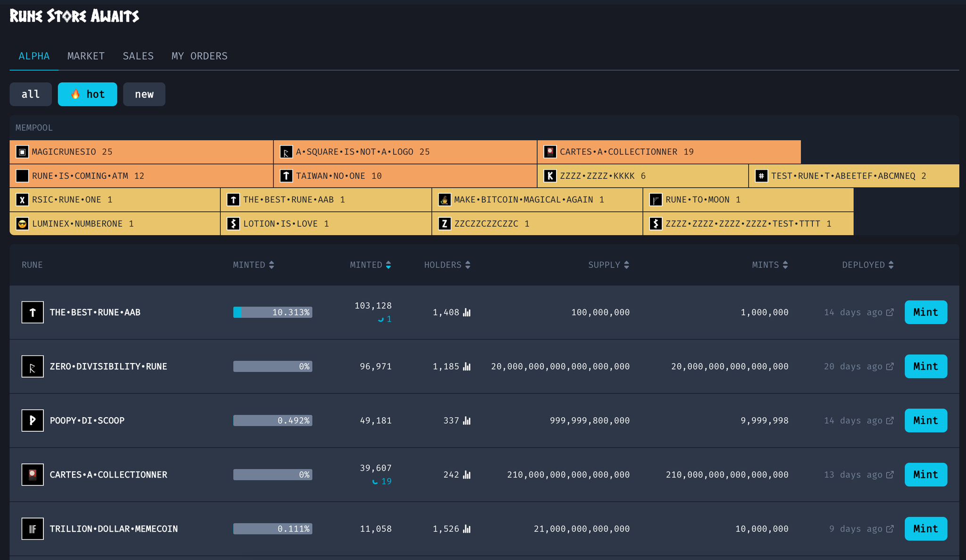Open external link icon for ZERO•DIVISIBILITY•RUNE
Image resolution: width=966 pixels, height=560 pixels.
point(890,367)
